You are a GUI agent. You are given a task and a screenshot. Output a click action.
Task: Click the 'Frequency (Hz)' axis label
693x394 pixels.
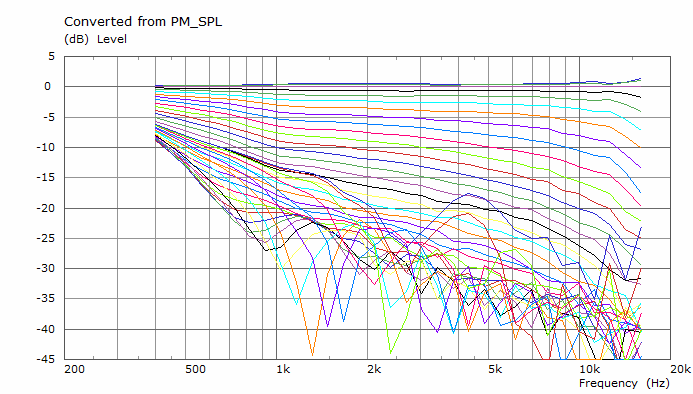pos(624,383)
